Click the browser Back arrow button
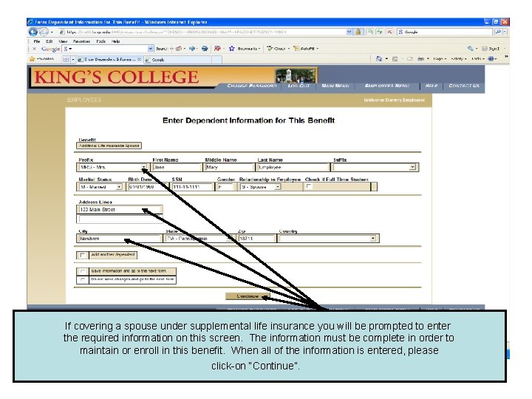Image resolution: width=532 pixels, height=399 pixels. [33, 32]
